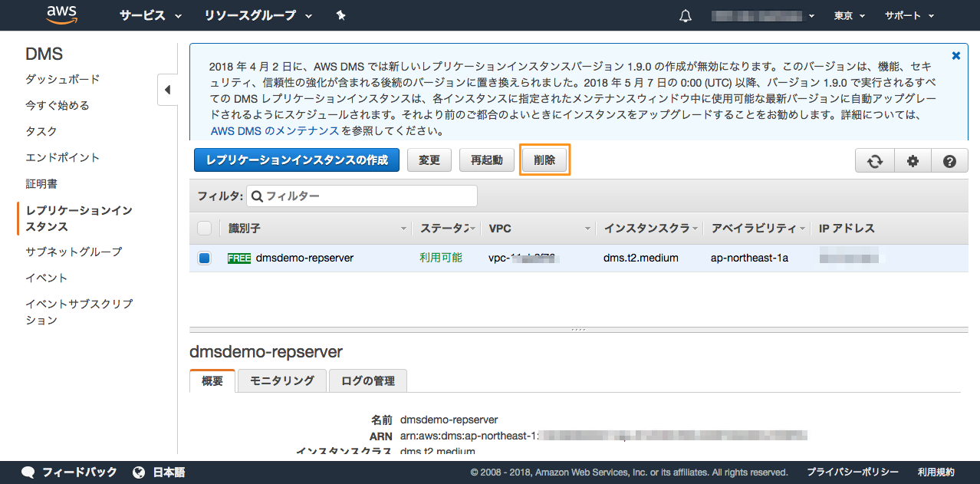980x484 pixels.
Task: Open 今すぐ始める in sidebar
Action: pyautogui.click(x=58, y=105)
